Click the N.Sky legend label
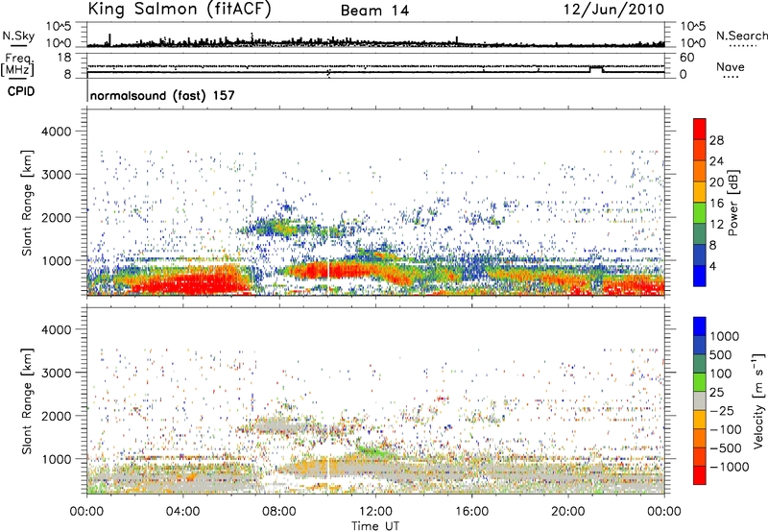Viewport: 768px width, 532px height. tap(18, 36)
